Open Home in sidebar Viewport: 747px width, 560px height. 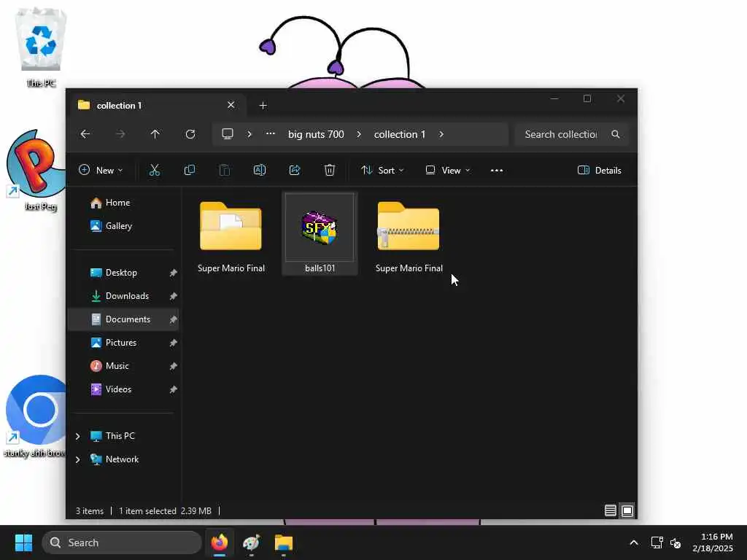click(x=109, y=203)
